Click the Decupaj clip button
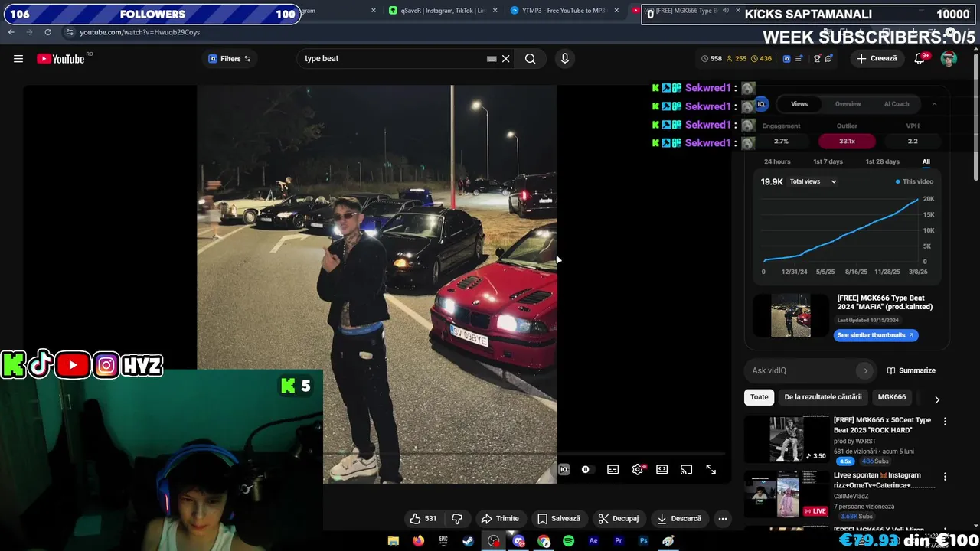 619,519
